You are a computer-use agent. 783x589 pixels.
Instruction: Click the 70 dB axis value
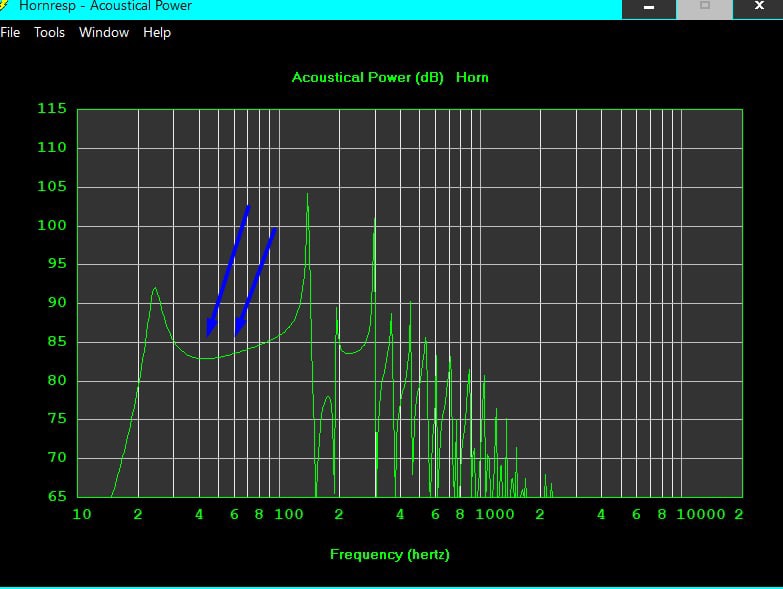tap(57, 458)
